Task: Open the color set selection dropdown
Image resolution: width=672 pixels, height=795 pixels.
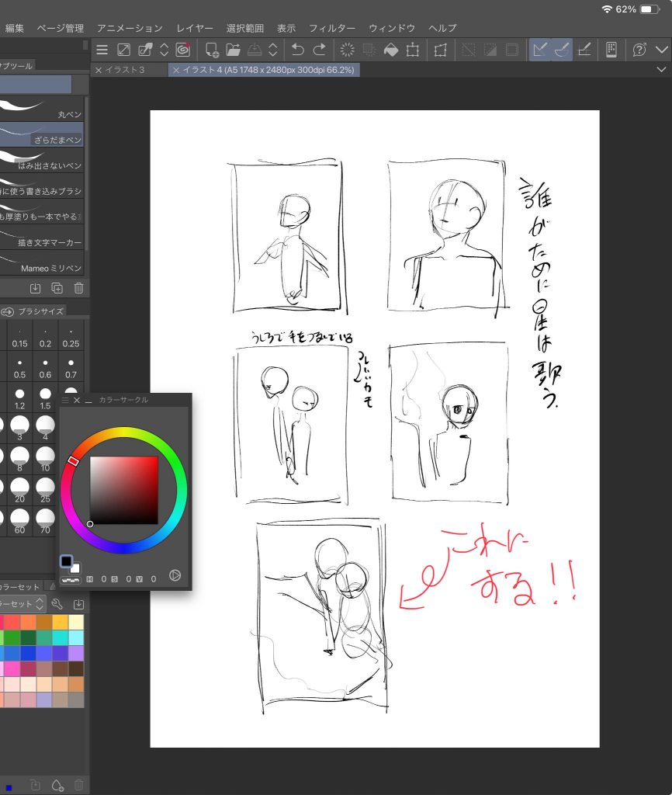Action: pos(22,604)
